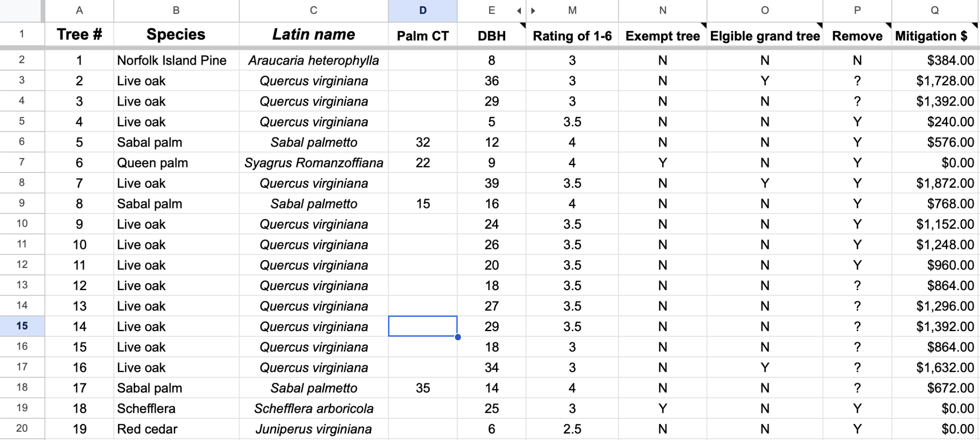
Task: Click the "Elgible grand tree" header cell
Action: tap(765, 36)
